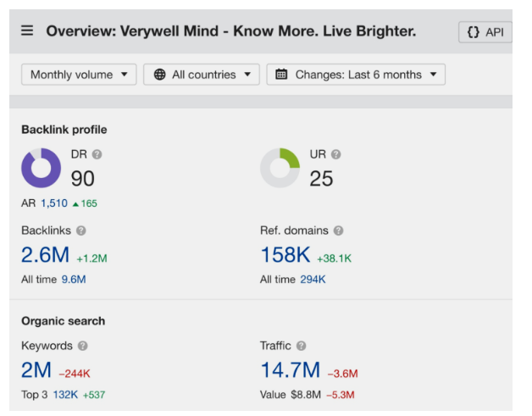Click the calendar icon in changes filter
This screenshot has width=532, height=416.
tap(281, 74)
